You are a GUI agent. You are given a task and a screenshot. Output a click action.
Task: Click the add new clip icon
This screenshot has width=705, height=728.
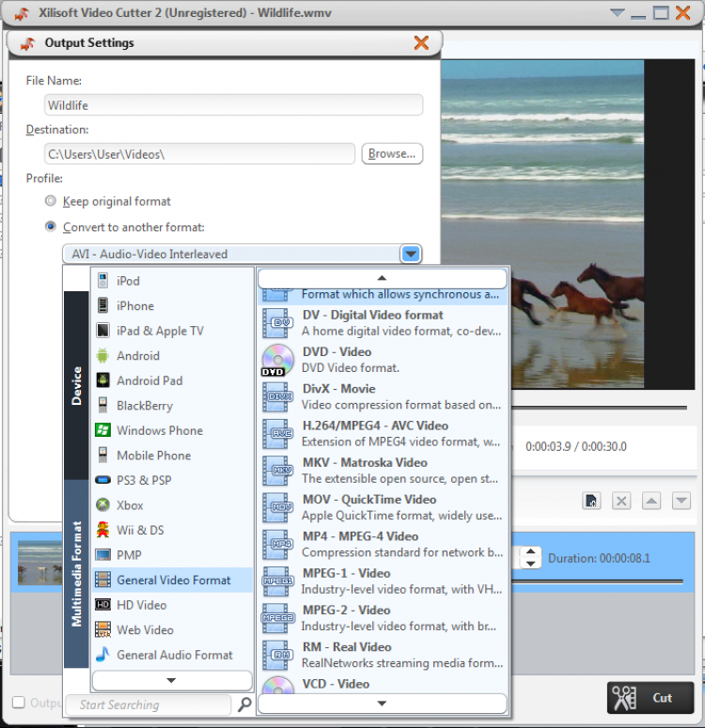(x=591, y=501)
